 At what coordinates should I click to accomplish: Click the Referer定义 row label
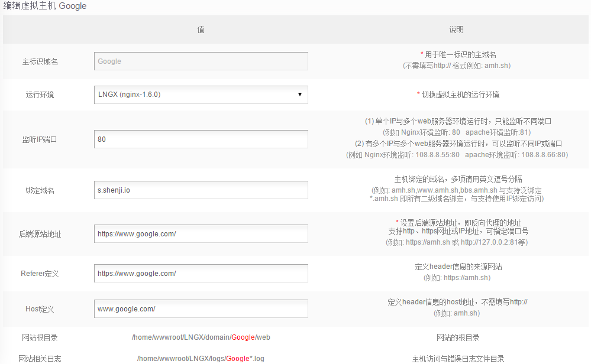40,274
